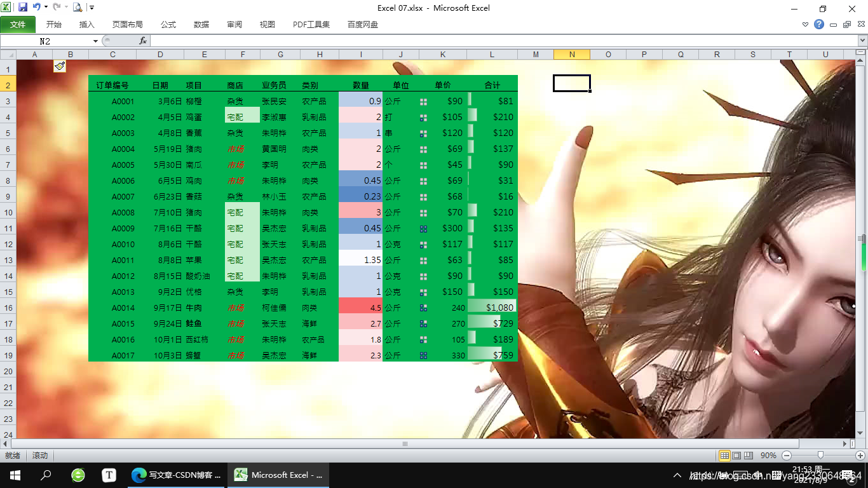Click the Print Preview icon in quick access toolbar
The height and width of the screenshot is (488, 868).
click(x=78, y=8)
